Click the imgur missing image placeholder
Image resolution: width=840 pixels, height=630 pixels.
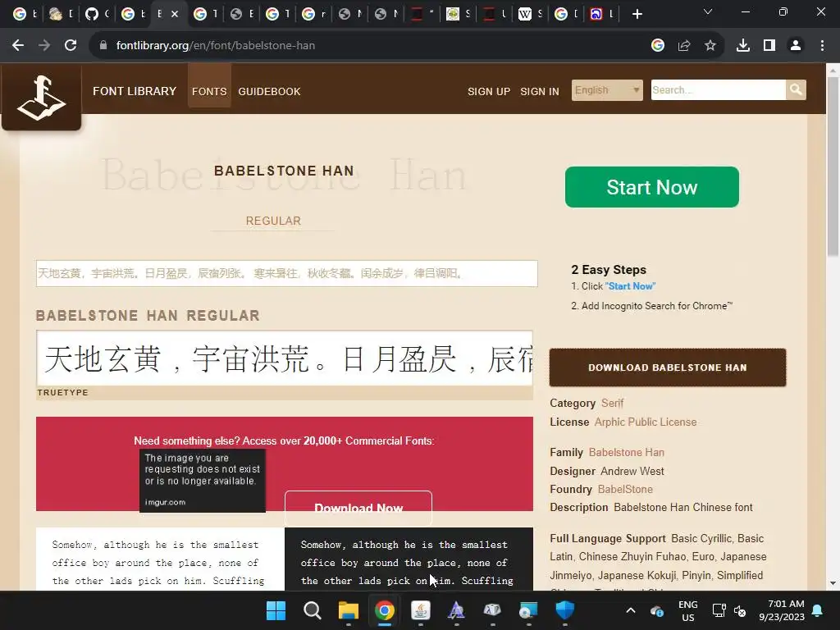tap(203, 481)
